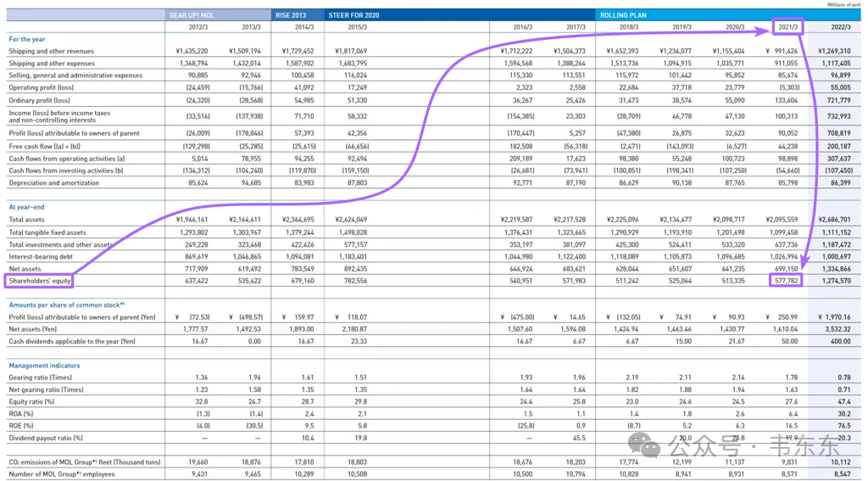Click the highlighted 577,782 value cell

coord(786,281)
